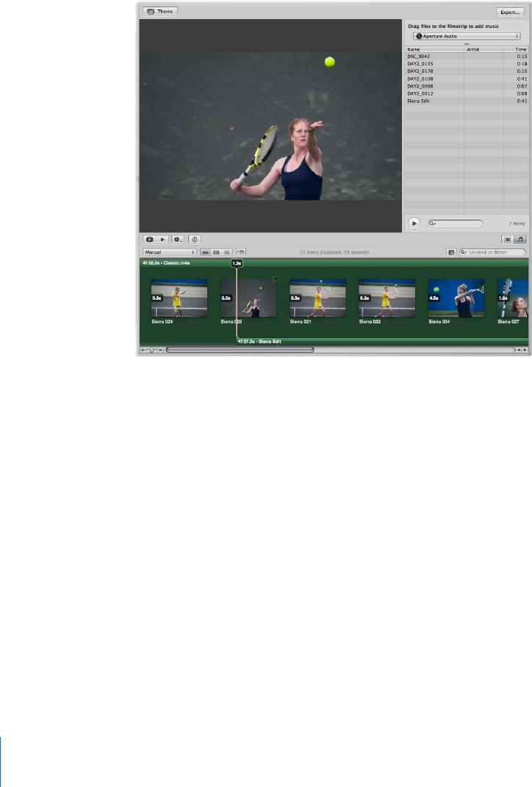Image resolution: width=532 pixels, height=787 pixels.
Task: Open the slideshow action gear menu
Action: pyautogui.click(x=178, y=240)
